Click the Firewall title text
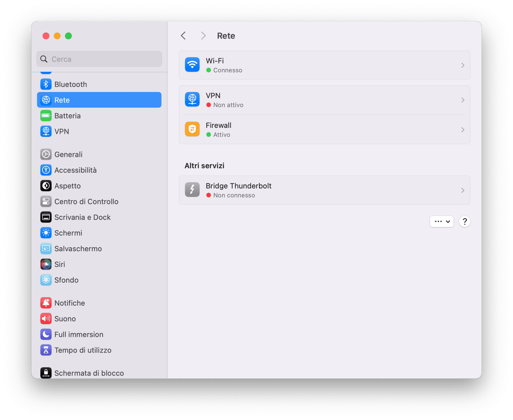This screenshot has height=420, width=513. pos(219,125)
